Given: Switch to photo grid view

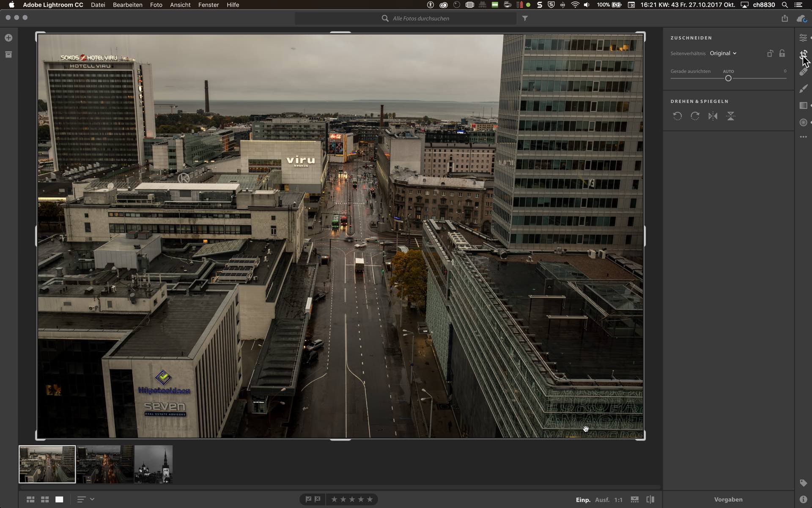Looking at the screenshot, I should [30, 500].
